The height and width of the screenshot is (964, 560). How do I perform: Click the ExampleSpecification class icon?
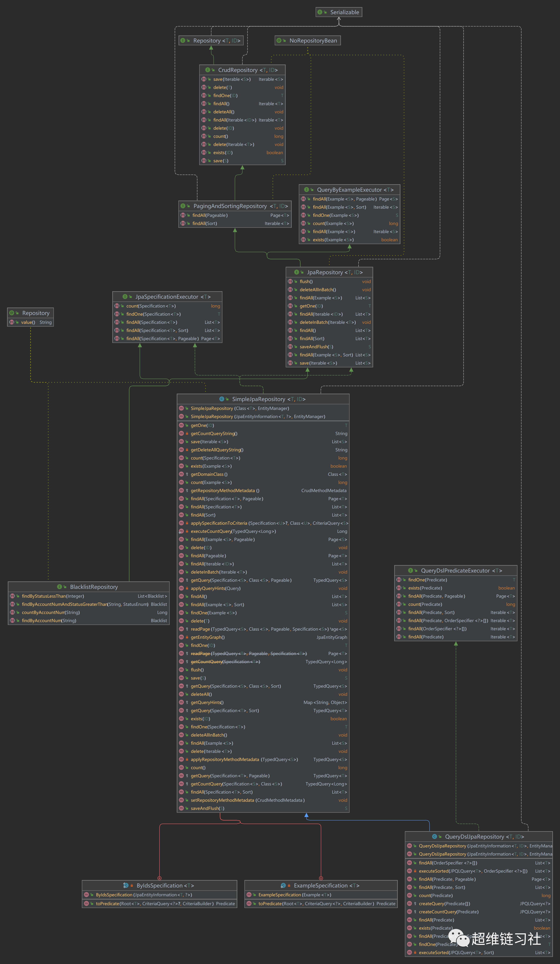pyautogui.click(x=283, y=886)
